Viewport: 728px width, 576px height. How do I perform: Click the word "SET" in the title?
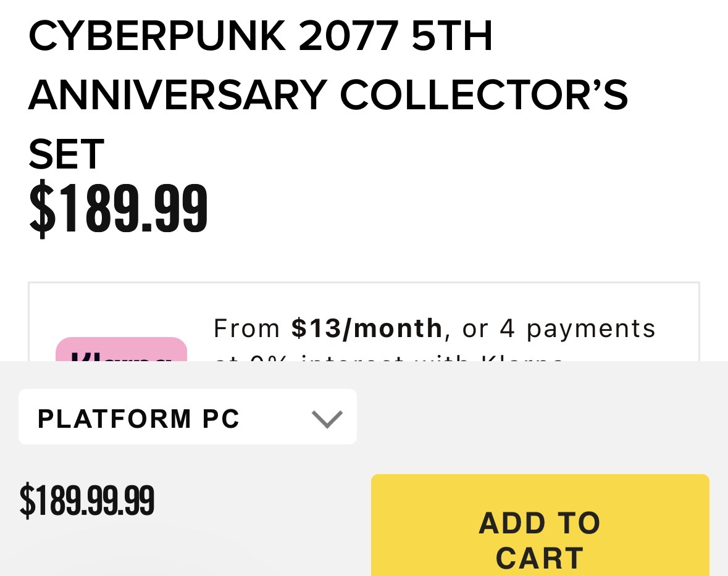(x=66, y=154)
